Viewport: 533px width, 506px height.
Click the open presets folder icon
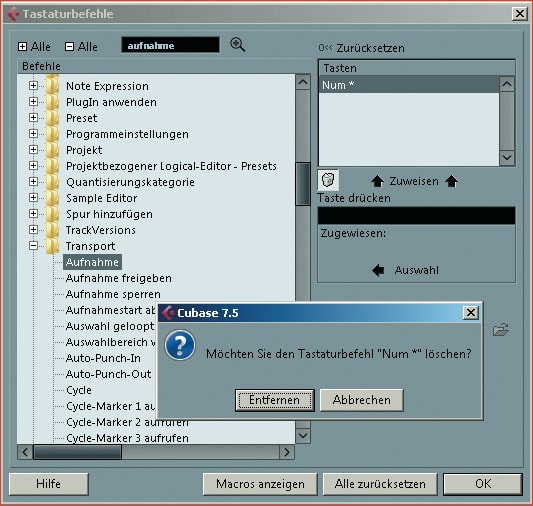pyautogui.click(x=501, y=329)
